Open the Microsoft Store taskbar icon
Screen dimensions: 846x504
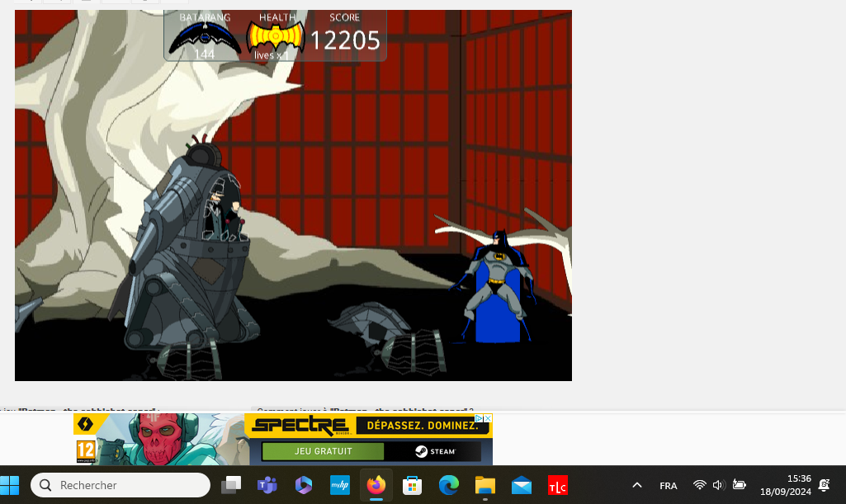[412, 485]
